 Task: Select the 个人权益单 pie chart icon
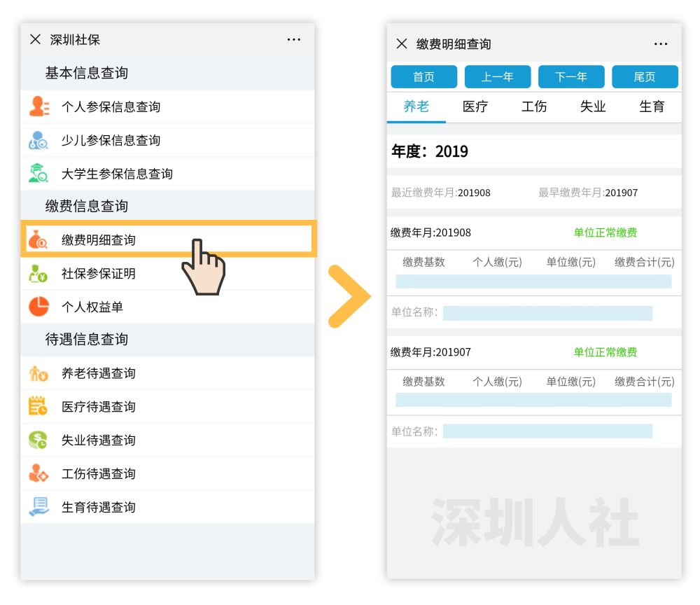click(39, 305)
